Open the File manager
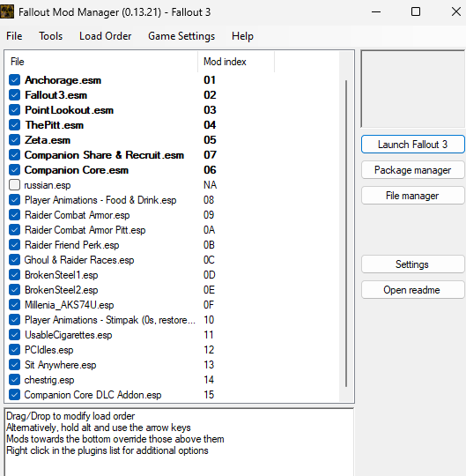Viewport: 466px width, 476px height. (412, 196)
